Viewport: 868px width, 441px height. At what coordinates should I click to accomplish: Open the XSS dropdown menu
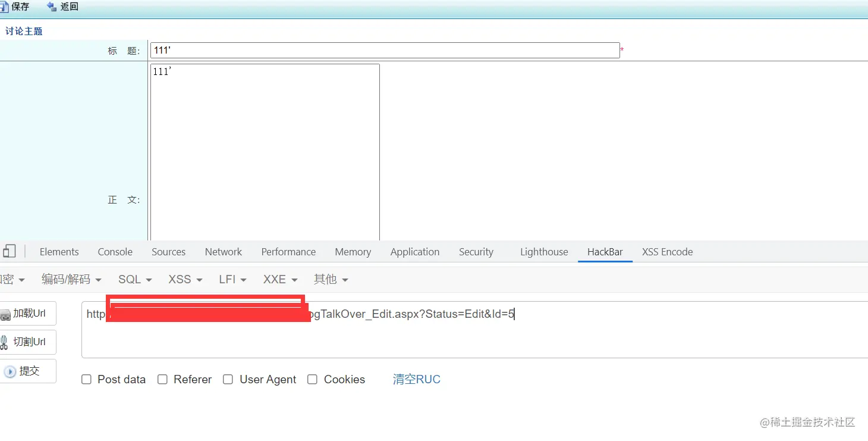tap(185, 279)
